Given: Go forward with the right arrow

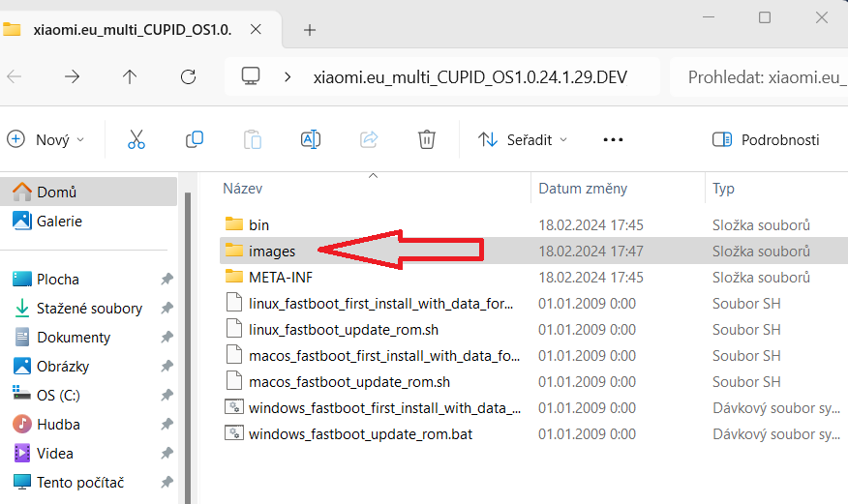Looking at the screenshot, I should [x=72, y=76].
